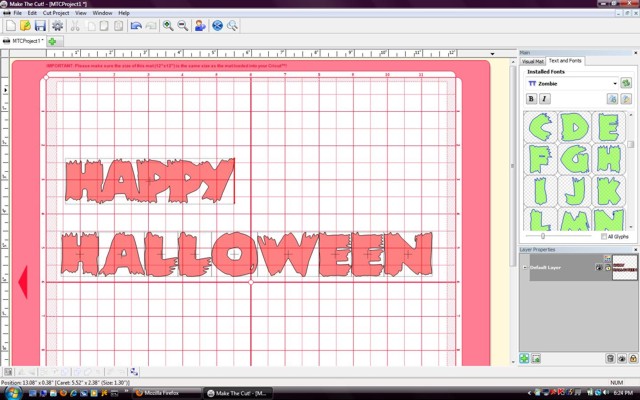This screenshot has height=400, width=640.
Task: Select the HAPPY text on the mat
Action: pyautogui.click(x=150, y=181)
